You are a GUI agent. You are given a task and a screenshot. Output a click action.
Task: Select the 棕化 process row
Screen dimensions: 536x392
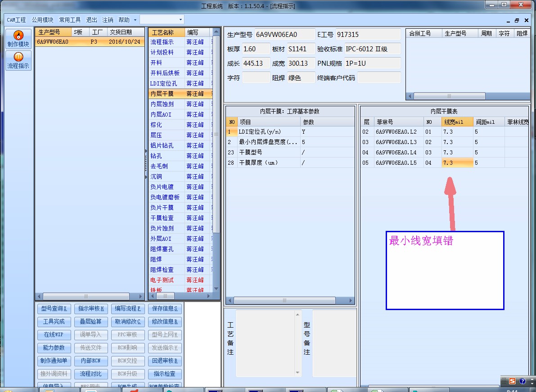pos(180,125)
